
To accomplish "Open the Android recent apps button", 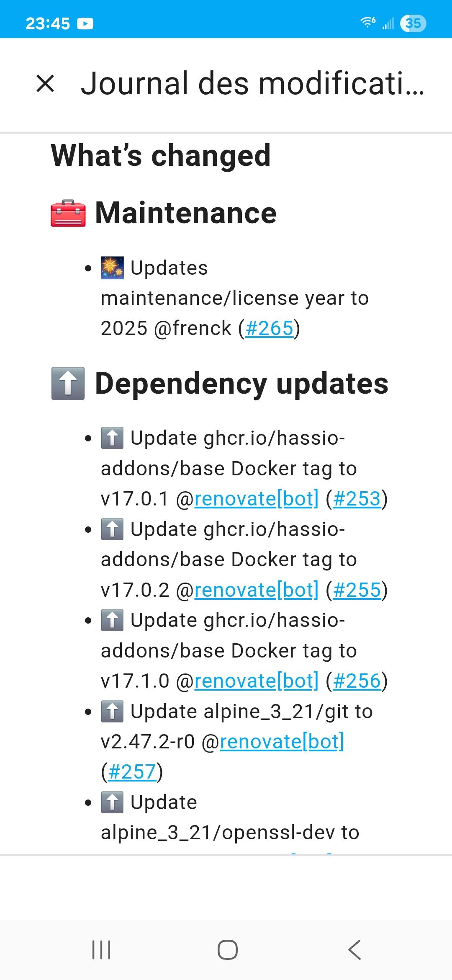I will 101,949.
